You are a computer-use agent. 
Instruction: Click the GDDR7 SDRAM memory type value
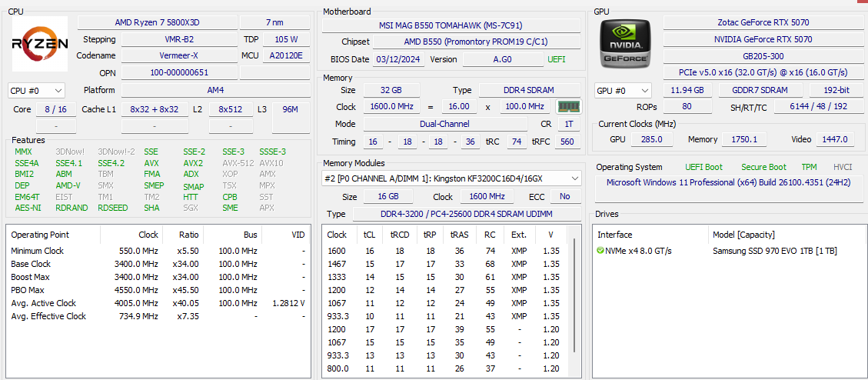pyautogui.click(x=760, y=90)
